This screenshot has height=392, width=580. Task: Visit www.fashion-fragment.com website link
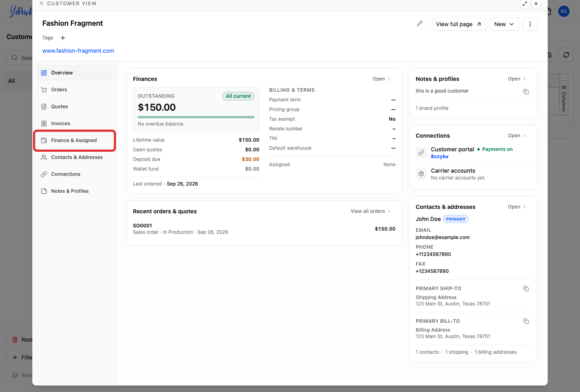78,51
